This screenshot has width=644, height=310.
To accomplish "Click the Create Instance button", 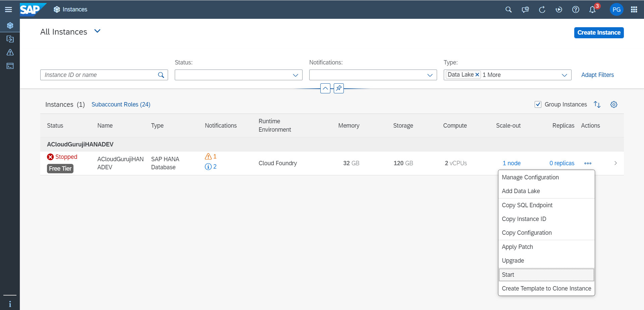I will (599, 33).
